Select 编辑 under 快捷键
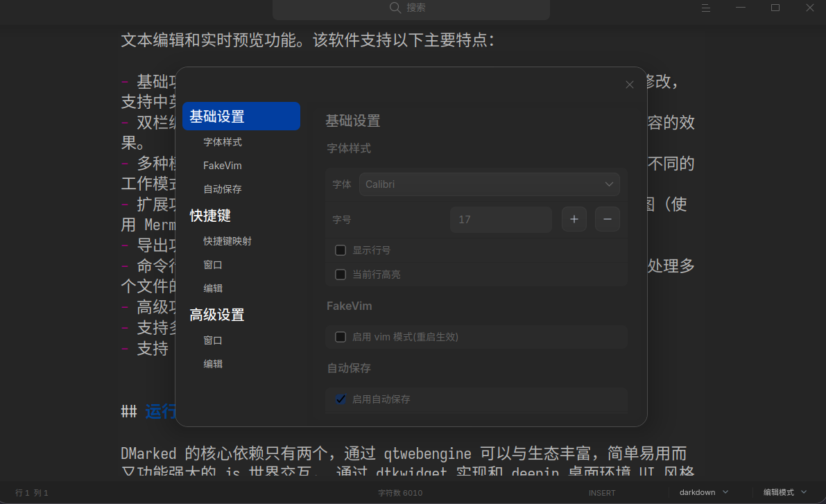 [x=213, y=288]
